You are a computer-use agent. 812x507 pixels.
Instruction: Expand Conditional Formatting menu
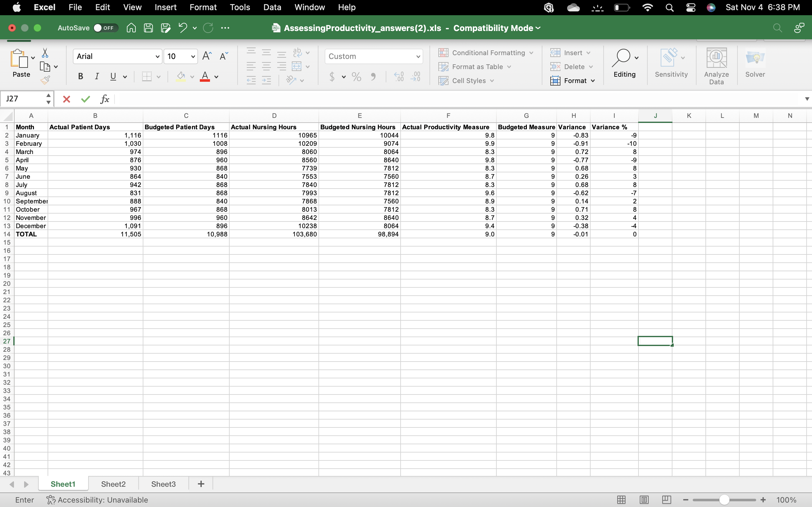point(486,53)
